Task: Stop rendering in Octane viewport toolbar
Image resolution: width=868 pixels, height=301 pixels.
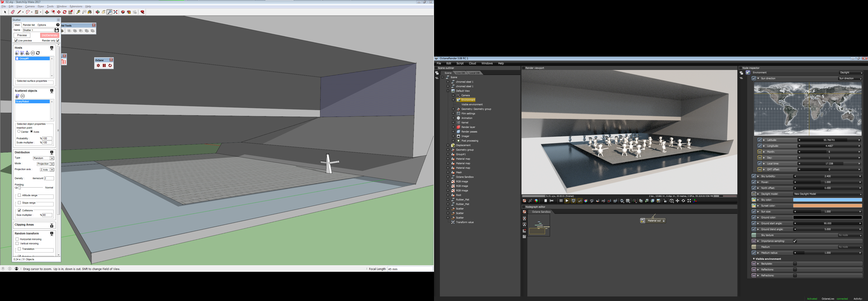Action: coord(545,201)
